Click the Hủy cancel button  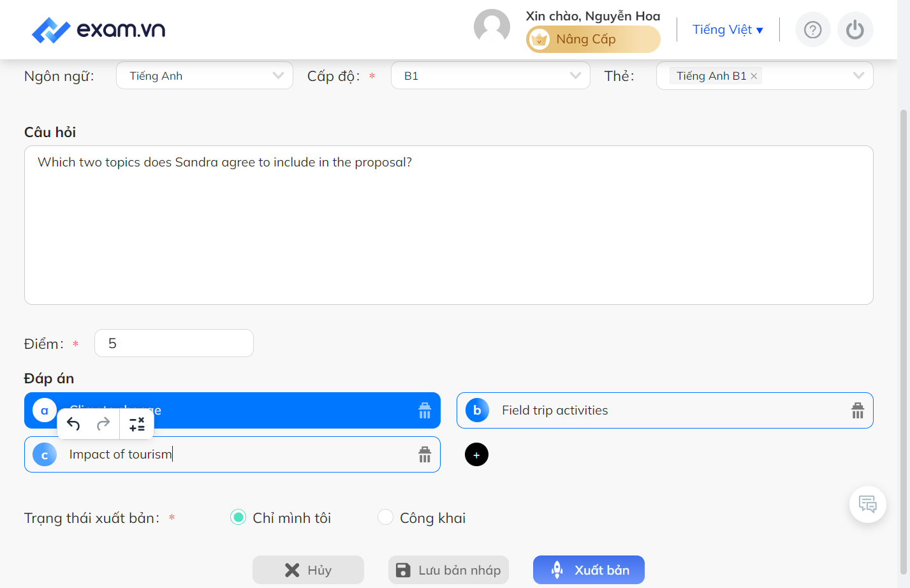point(308,570)
